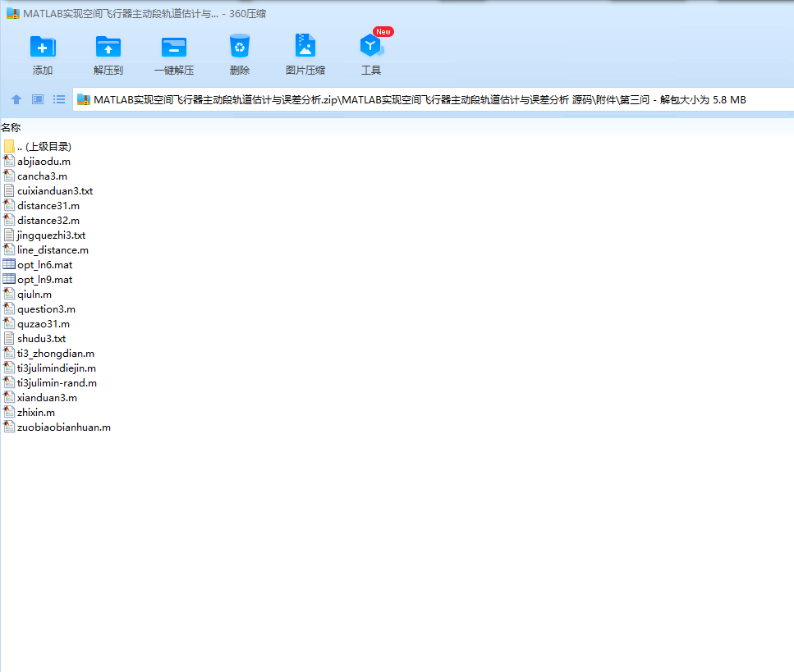Go up one level with blue arrow

pyautogui.click(x=16, y=99)
